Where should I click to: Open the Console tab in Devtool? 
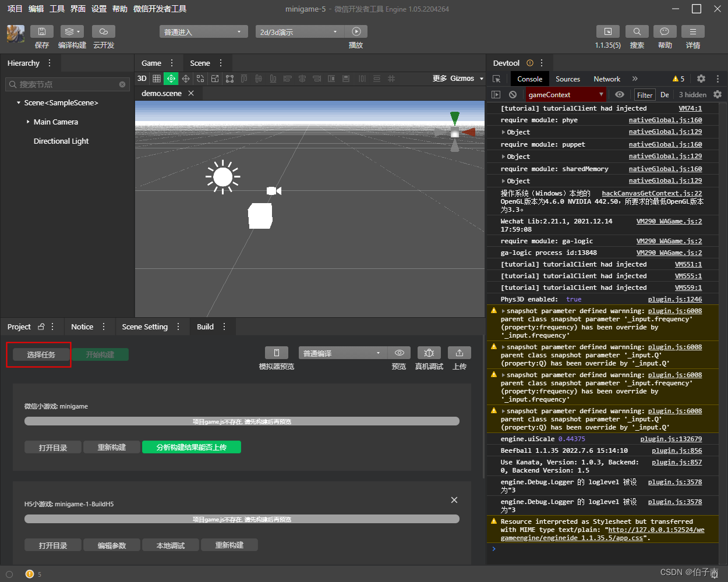(530, 79)
